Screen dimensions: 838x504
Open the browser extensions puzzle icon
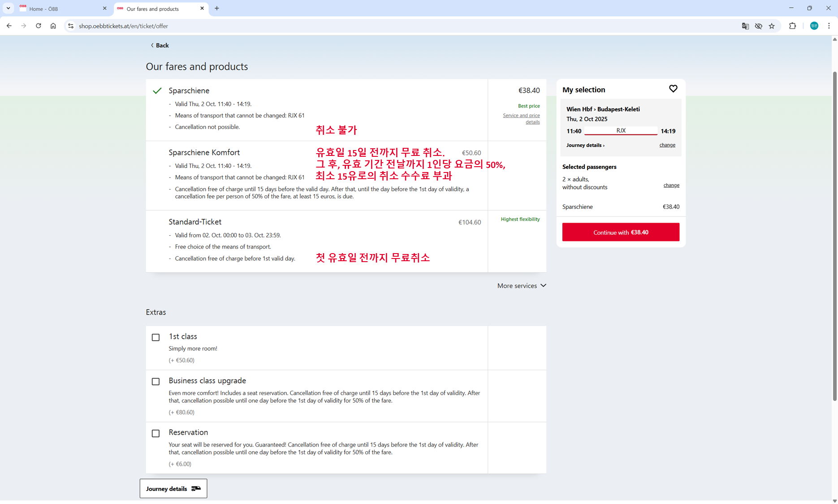click(x=792, y=26)
